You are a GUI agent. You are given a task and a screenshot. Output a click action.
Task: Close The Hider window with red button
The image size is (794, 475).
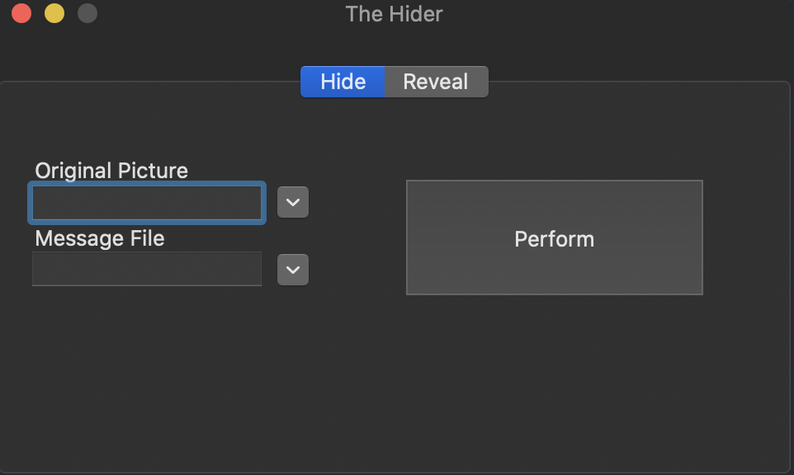tap(21, 14)
